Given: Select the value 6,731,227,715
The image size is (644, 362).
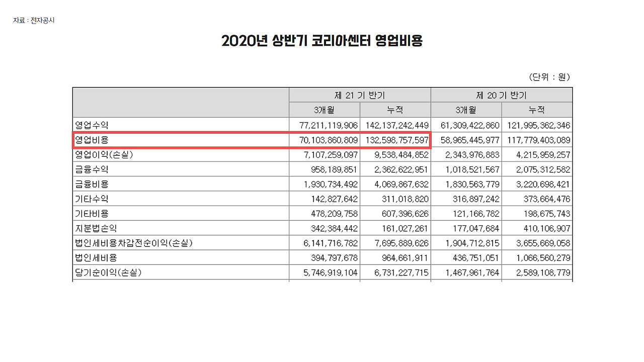Looking at the screenshot, I should (x=401, y=273).
